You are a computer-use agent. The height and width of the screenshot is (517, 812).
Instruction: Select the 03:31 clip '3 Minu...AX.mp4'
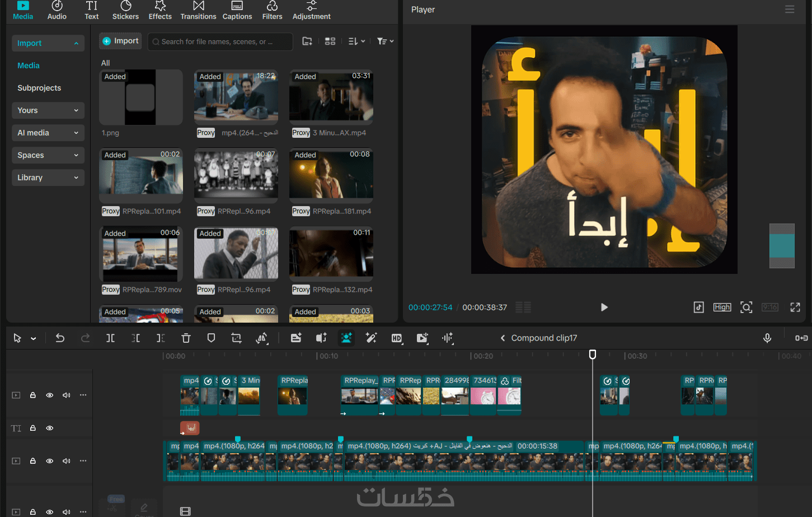click(x=331, y=97)
